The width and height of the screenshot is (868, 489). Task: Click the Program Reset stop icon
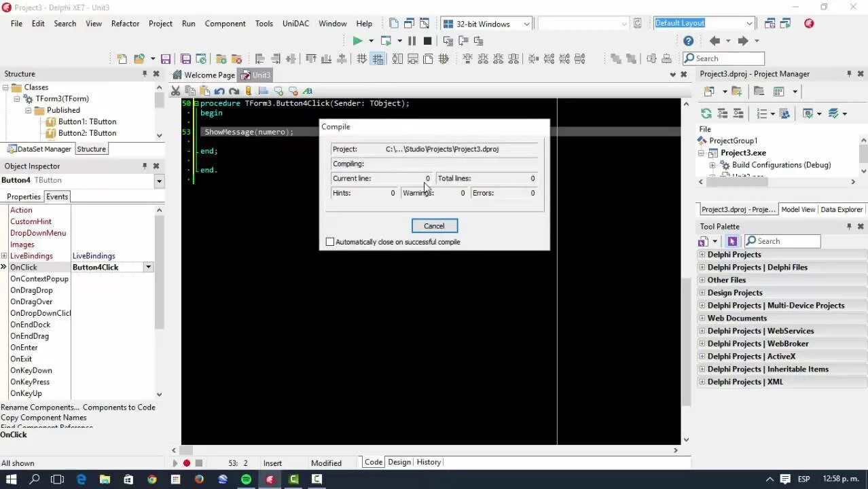(x=427, y=41)
